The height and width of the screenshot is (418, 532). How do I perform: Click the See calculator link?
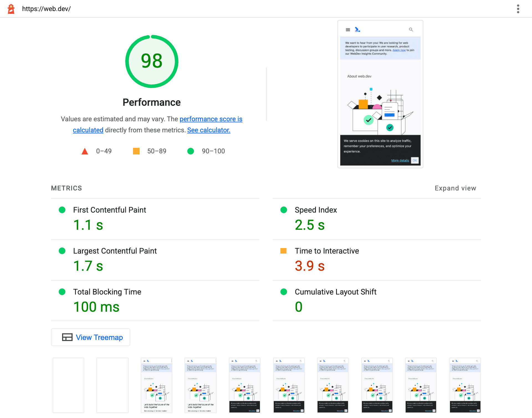point(209,129)
